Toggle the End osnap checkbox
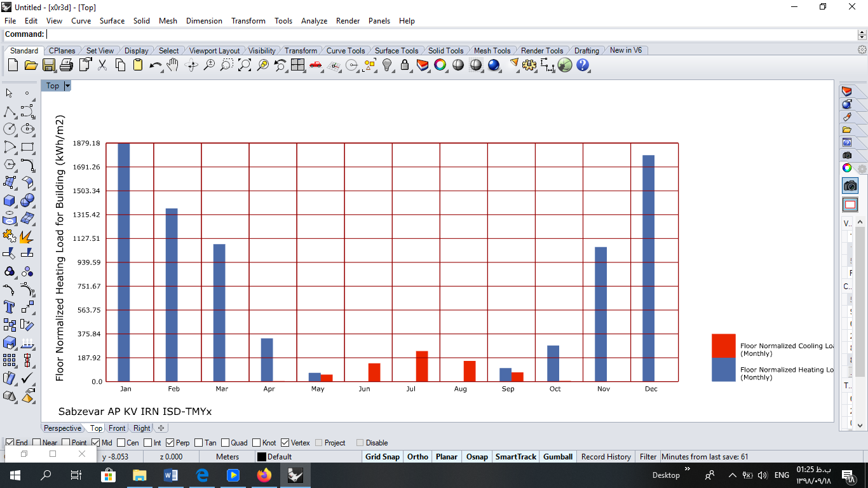Screen dimensions: 868x488 10,443
